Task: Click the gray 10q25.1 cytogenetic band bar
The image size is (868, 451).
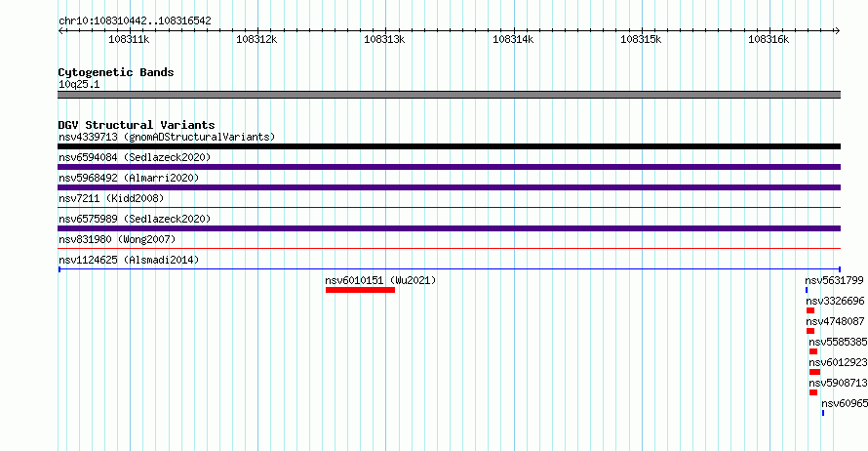Action: click(x=449, y=95)
